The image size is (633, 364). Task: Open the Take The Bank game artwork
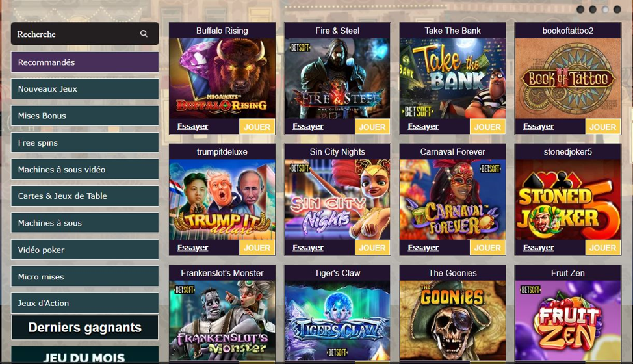452,78
